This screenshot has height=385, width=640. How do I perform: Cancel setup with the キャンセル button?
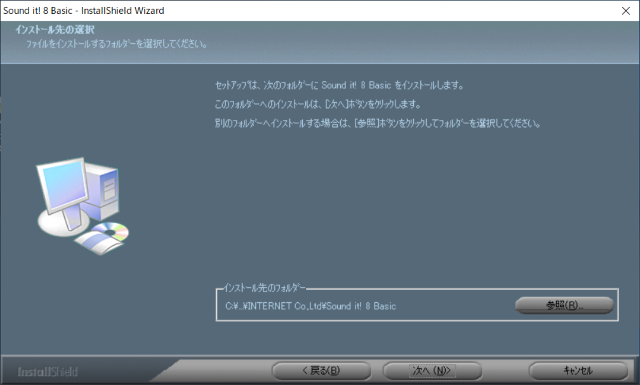tap(578, 371)
